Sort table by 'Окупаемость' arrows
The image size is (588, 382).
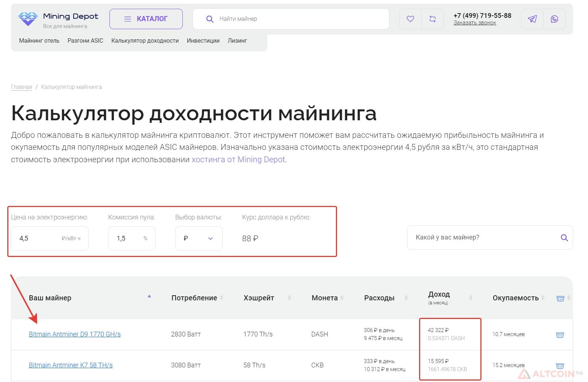point(543,298)
